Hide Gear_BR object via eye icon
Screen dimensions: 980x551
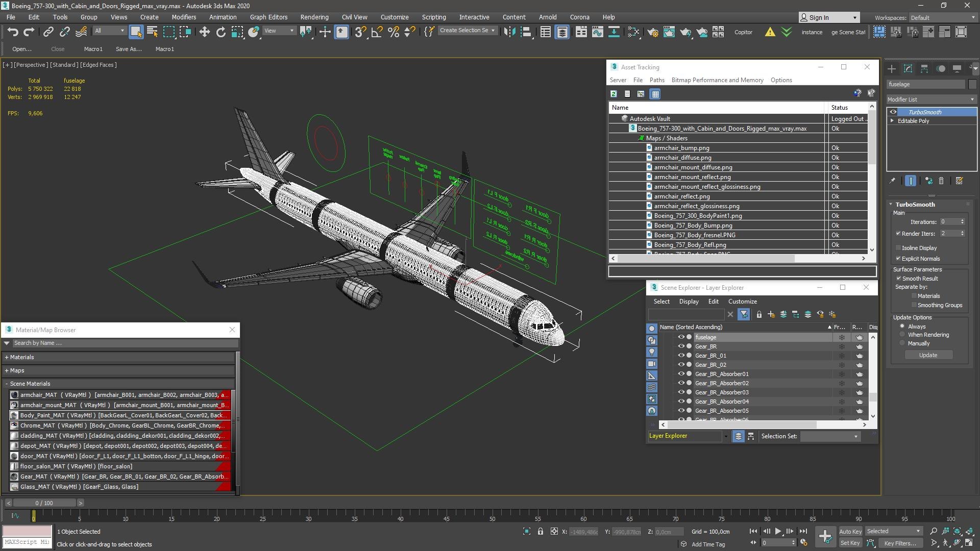coord(681,346)
